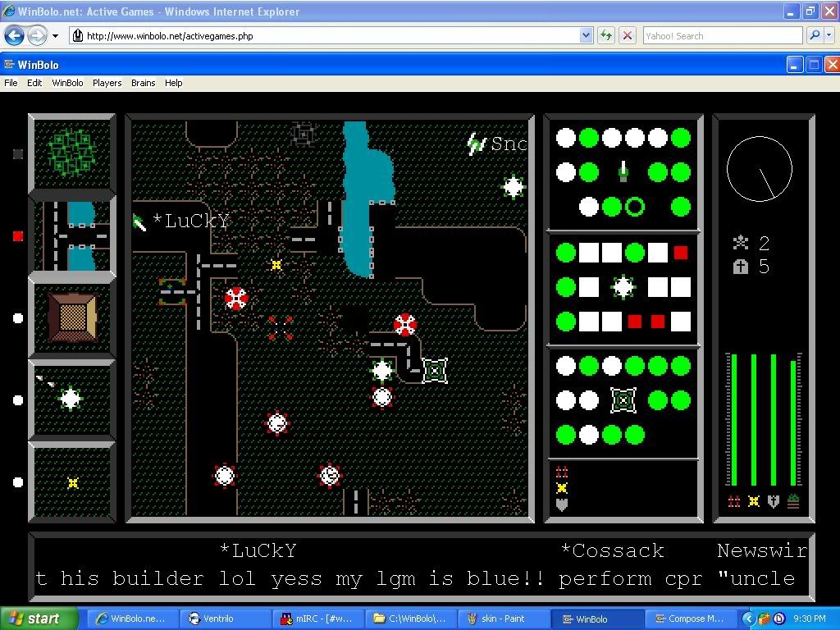
Task: Select the building construction tool
Action: tap(72, 317)
